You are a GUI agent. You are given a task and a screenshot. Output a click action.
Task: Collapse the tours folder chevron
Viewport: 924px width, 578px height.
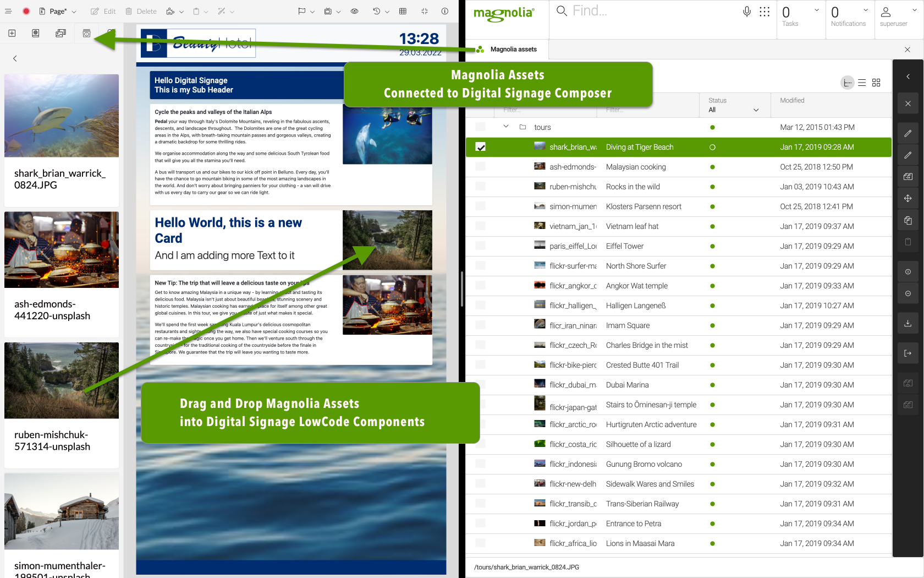coord(505,127)
